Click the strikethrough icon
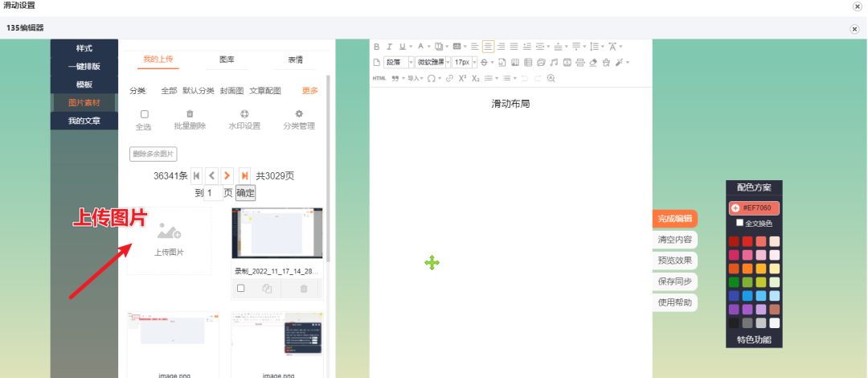The image size is (868, 378). coord(484,62)
